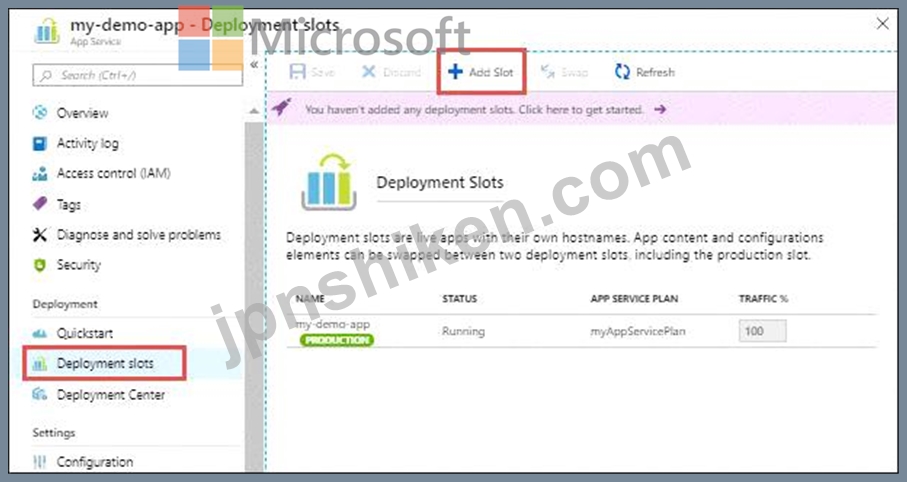The height and width of the screenshot is (482, 907).
Task: Click the Swap arrows icon
Action: coord(547,72)
